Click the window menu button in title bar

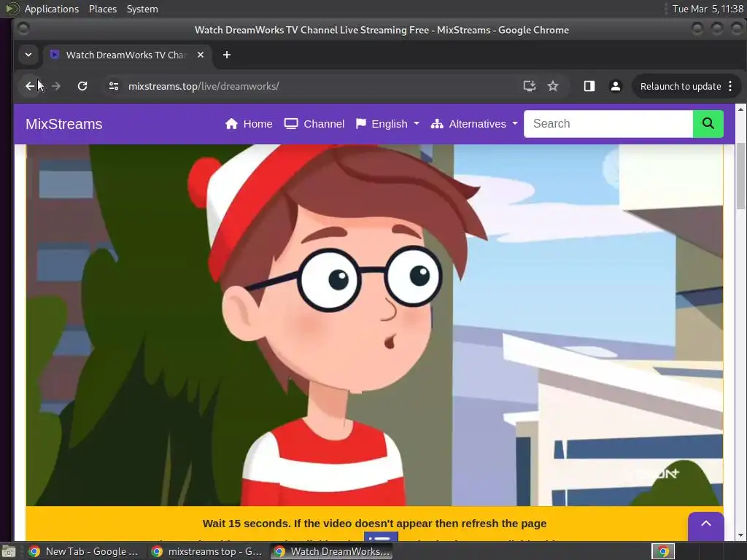(x=23, y=28)
